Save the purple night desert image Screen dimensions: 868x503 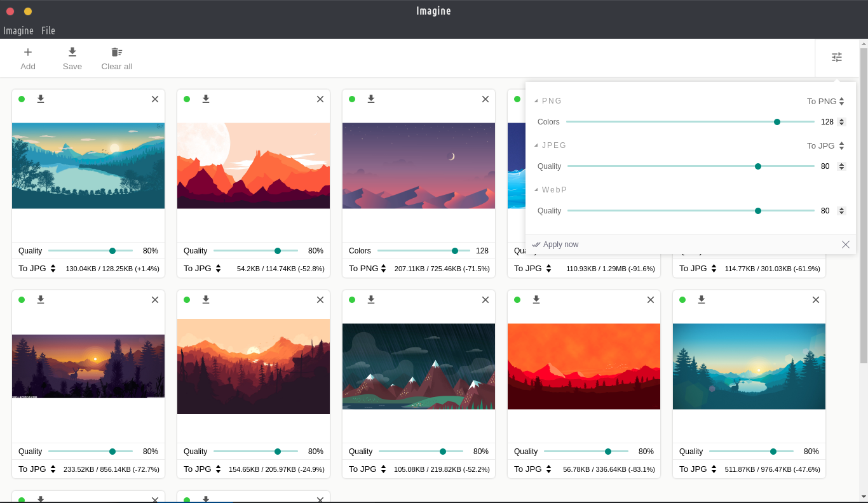pyautogui.click(x=371, y=99)
